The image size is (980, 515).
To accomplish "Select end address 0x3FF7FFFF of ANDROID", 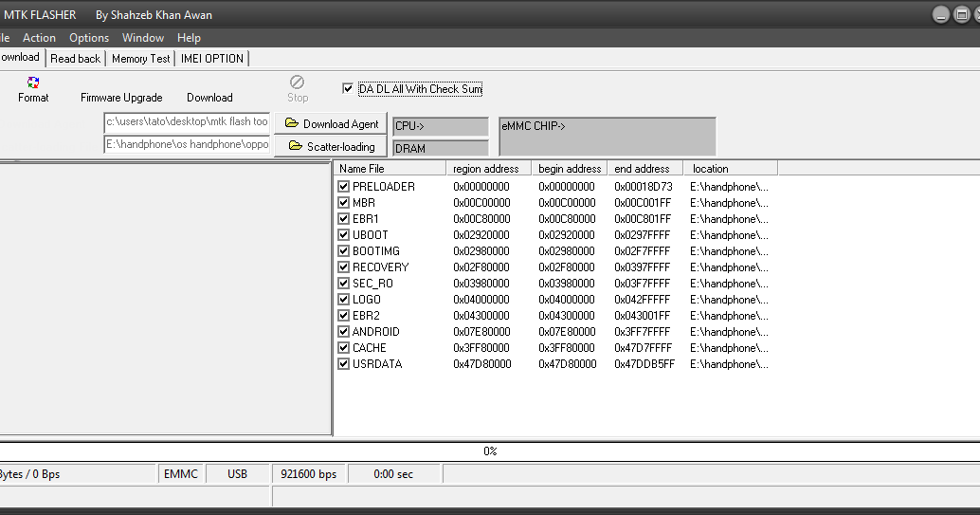I will (642, 332).
